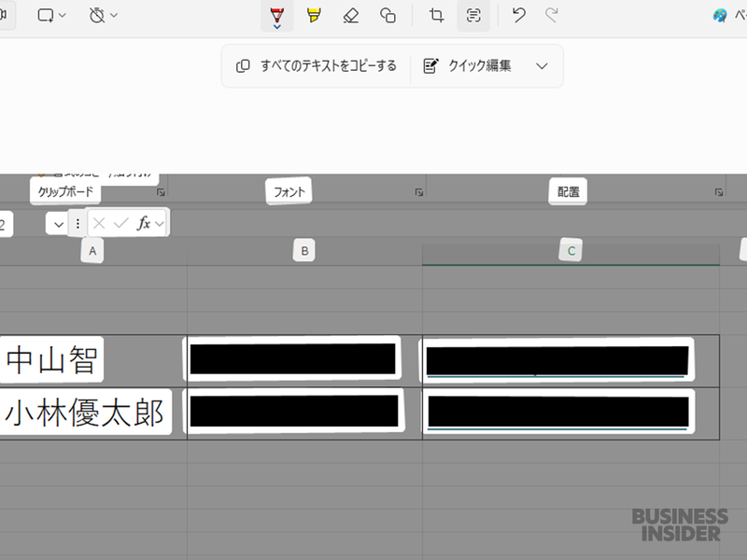Select column A header

click(x=92, y=251)
